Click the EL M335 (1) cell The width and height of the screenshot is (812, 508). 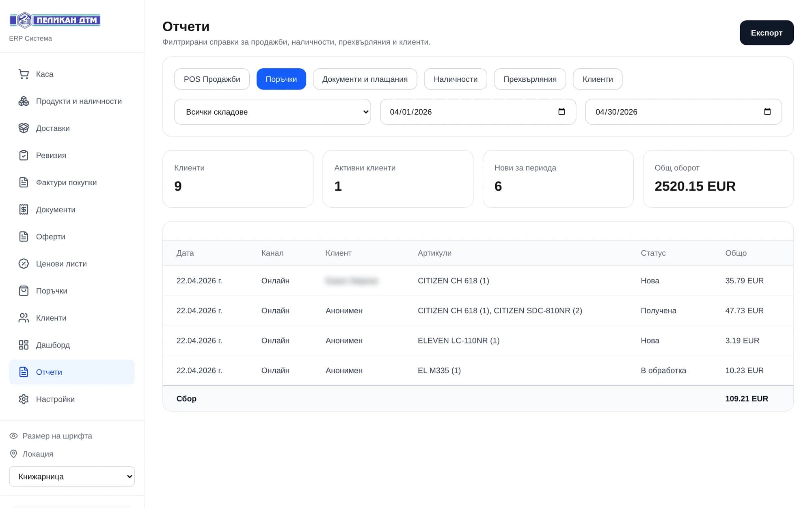pyautogui.click(x=439, y=370)
